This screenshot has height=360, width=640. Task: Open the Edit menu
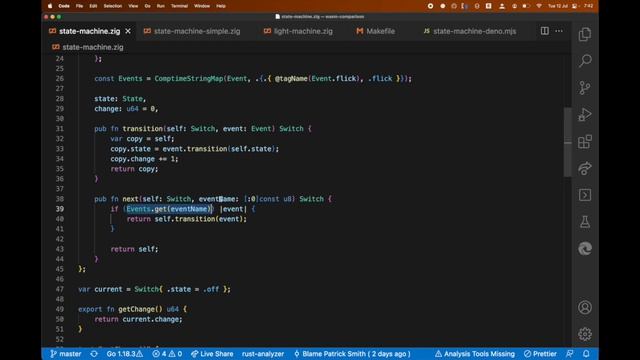[93, 6]
